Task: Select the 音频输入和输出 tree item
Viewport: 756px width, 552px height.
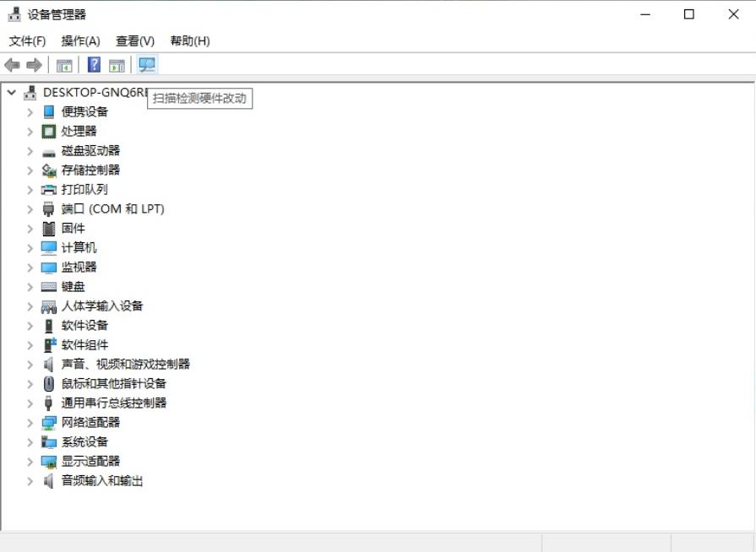Action: tap(102, 481)
